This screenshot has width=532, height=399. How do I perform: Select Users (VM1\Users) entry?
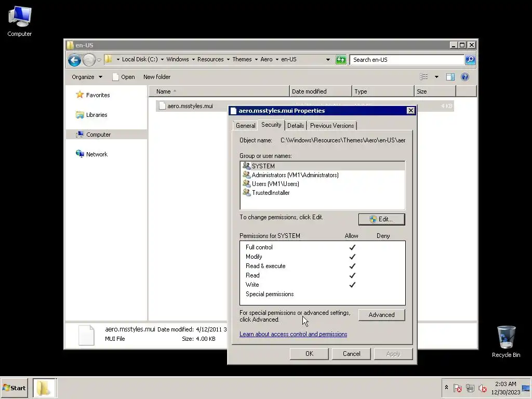322,184
